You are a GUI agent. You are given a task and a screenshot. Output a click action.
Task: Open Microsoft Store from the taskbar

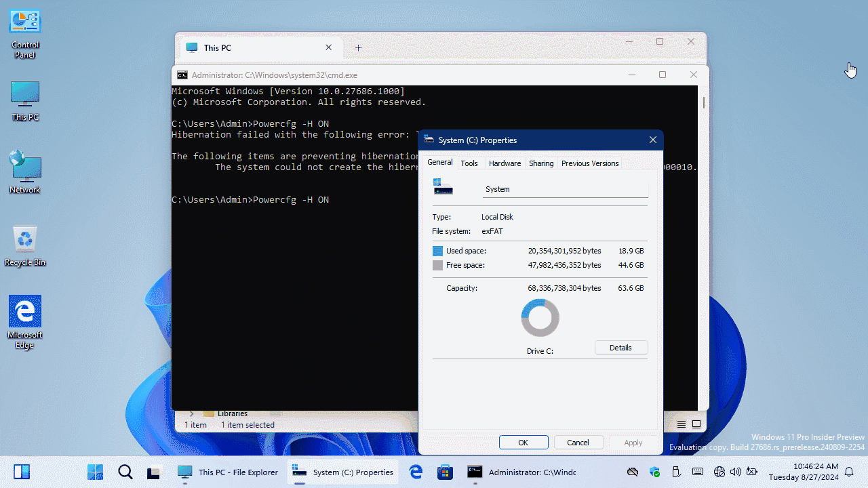tap(445, 472)
